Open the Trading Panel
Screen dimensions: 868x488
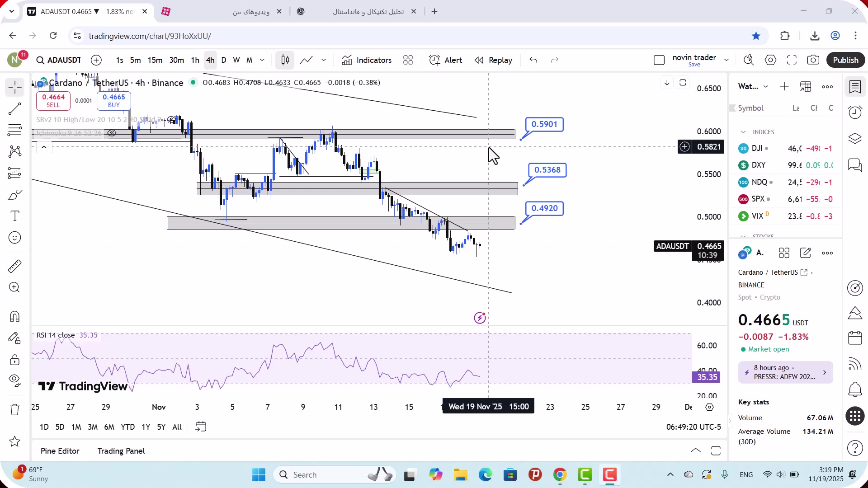pos(121,451)
